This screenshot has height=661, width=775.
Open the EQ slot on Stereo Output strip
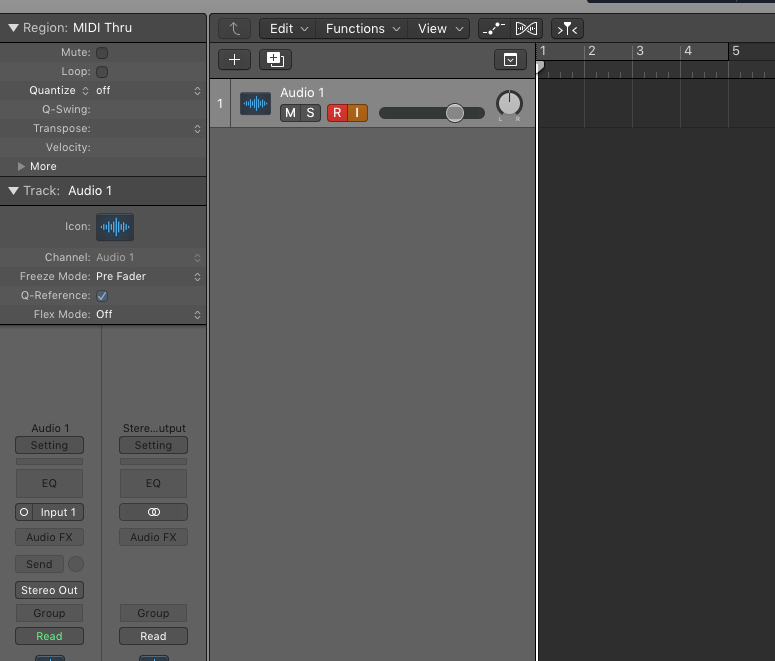[x=153, y=483]
